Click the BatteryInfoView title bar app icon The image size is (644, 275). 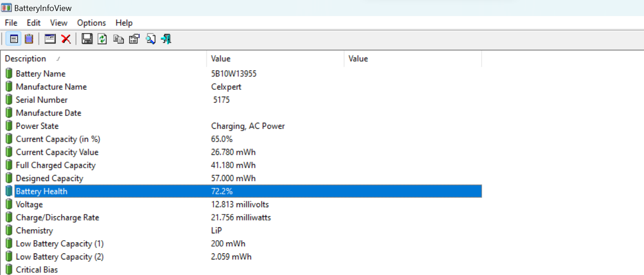pos(7,8)
